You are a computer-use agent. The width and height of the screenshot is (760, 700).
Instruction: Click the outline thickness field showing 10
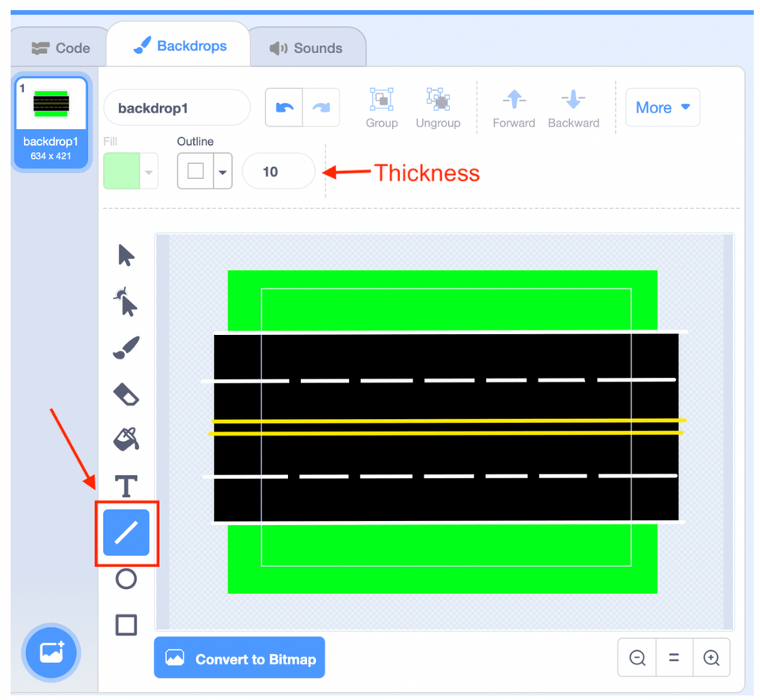click(x=278, y=172)
